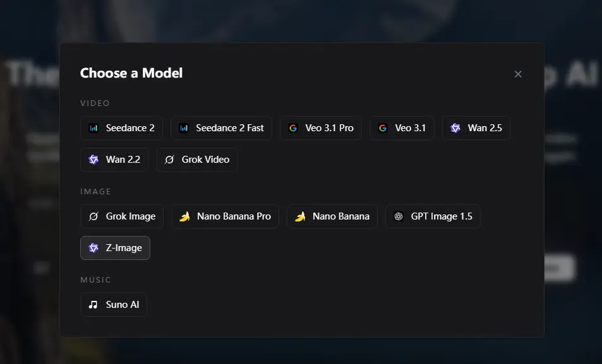Screen dimensions: 602x364
Task: Choose the Wan 2.5 video model
Action: [476, 128]
